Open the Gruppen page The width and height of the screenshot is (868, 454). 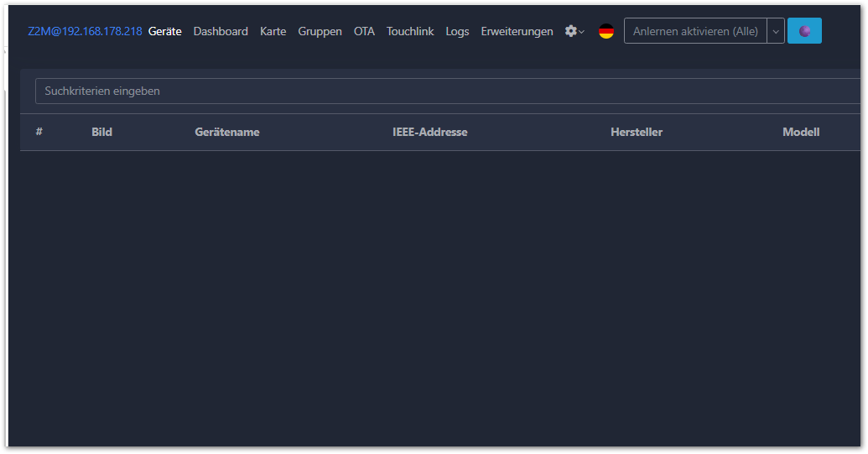(320, 31)
